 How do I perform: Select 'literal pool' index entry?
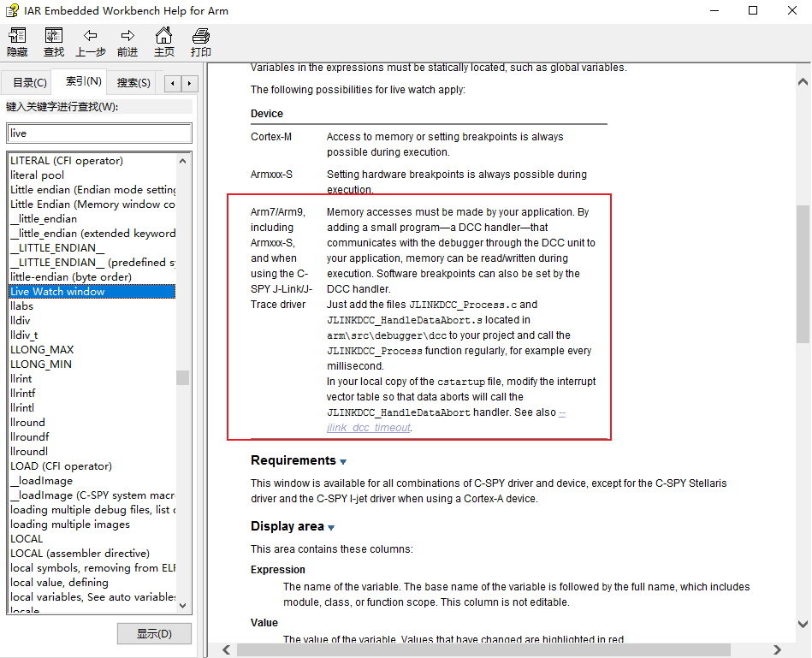38,175
